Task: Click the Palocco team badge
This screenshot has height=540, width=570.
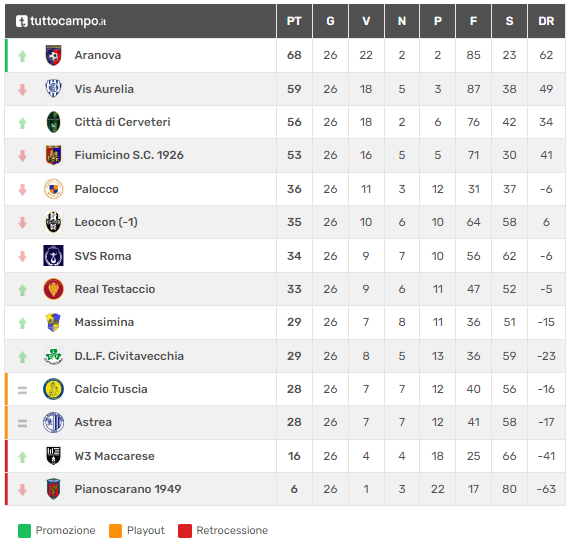Action: (53, 189)
